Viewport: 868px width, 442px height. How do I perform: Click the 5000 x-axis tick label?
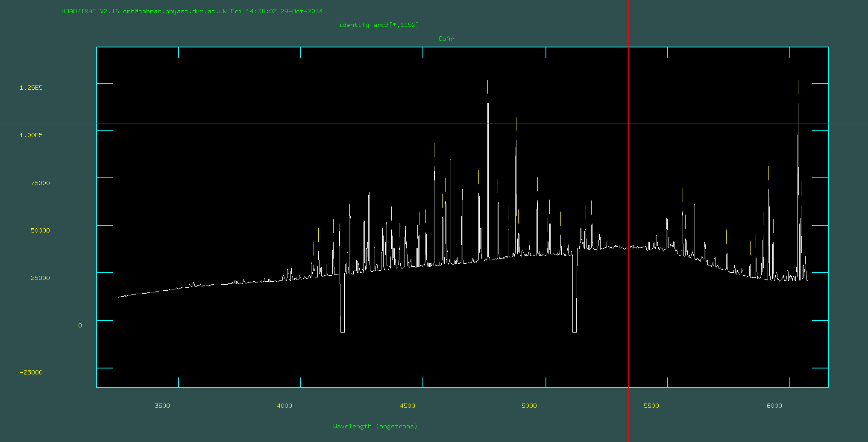point(529,406)
